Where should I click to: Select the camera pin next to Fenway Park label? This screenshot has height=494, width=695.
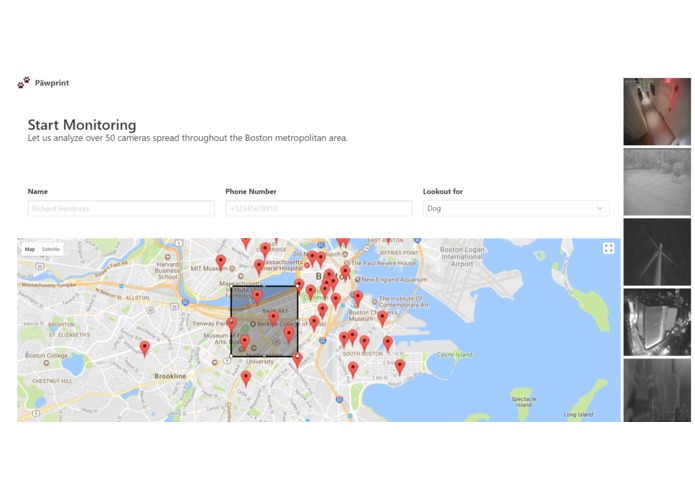(x=231, y=324)
